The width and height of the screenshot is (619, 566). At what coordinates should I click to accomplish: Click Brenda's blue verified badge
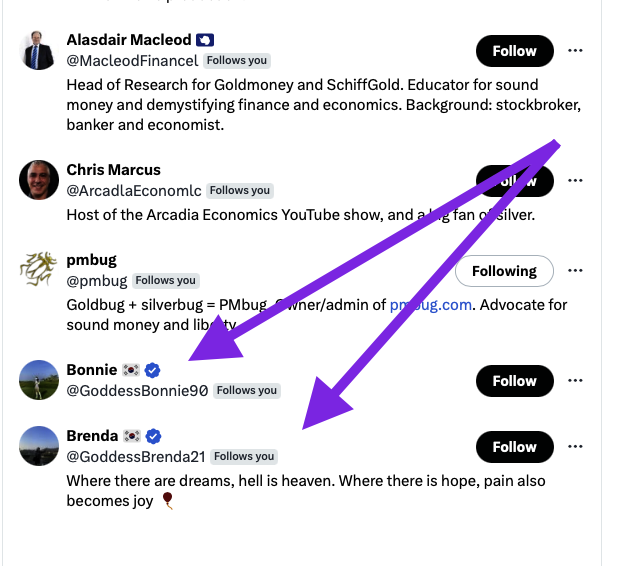154,436
